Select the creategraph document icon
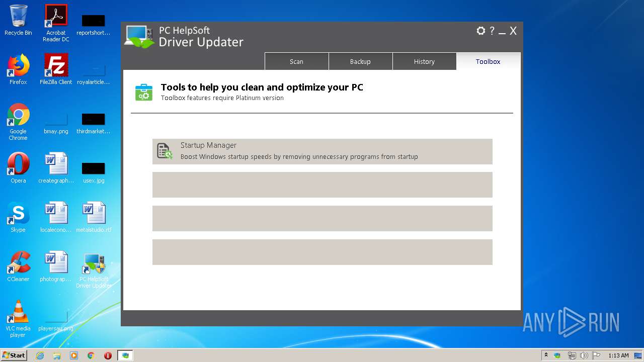This screenshot has height=362, width=644. tap(56, 168)
